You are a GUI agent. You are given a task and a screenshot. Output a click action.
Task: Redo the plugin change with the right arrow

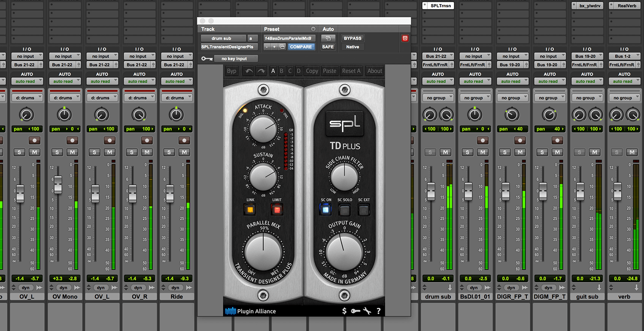(x=261, y=71)
